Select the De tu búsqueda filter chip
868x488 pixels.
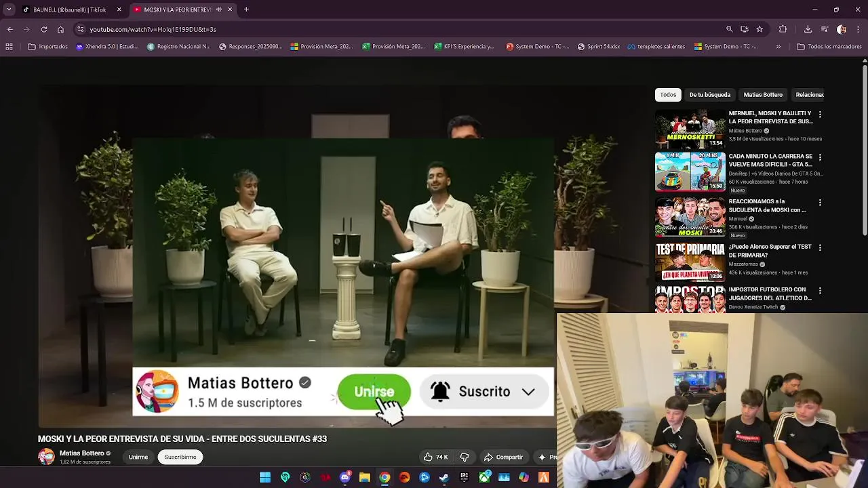point(710,95)
